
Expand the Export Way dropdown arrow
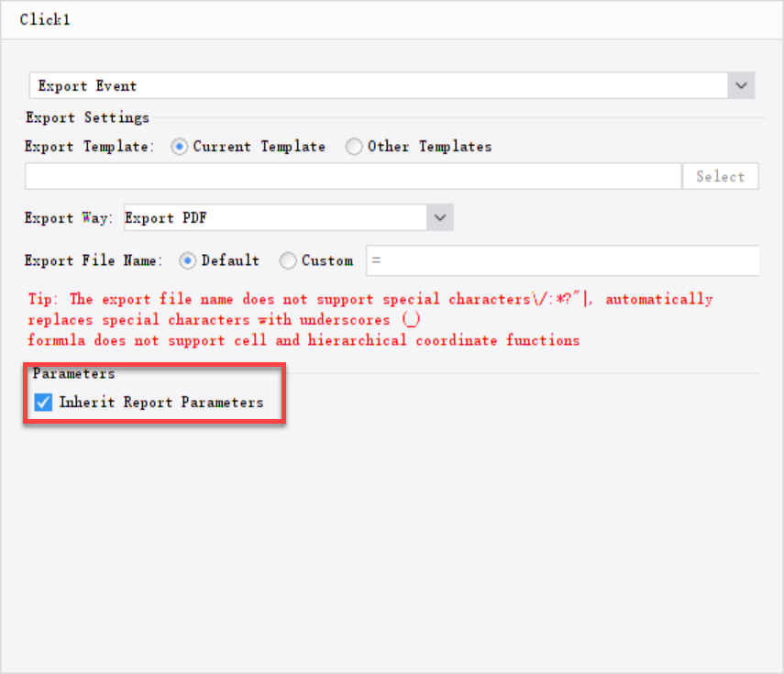click(x=439, y=217)
